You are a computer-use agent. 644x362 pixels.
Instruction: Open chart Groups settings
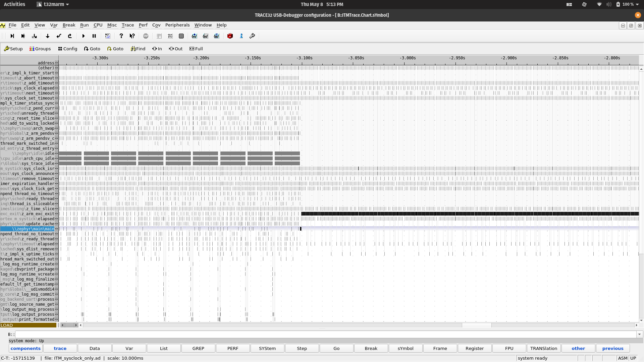tap(40, 49)
